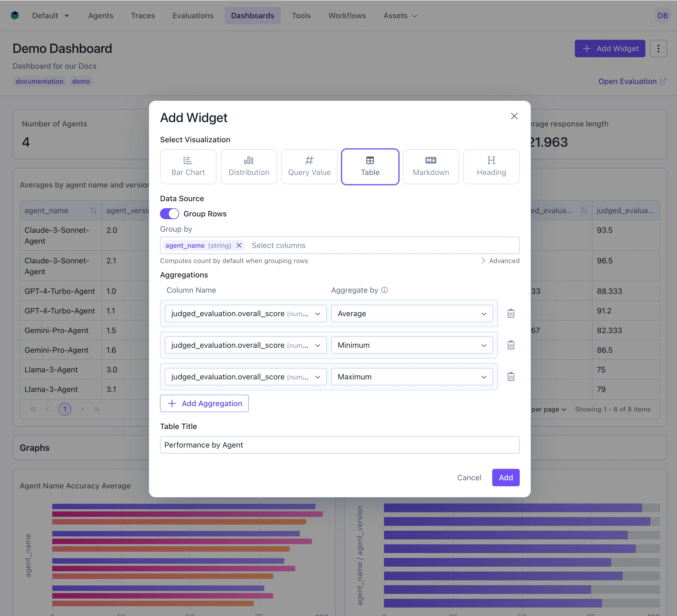Image resolution: width=677 pixels, height=616 pixels.
Task: Choose the Heading visualization icon
Action: [x=491, y=166]
